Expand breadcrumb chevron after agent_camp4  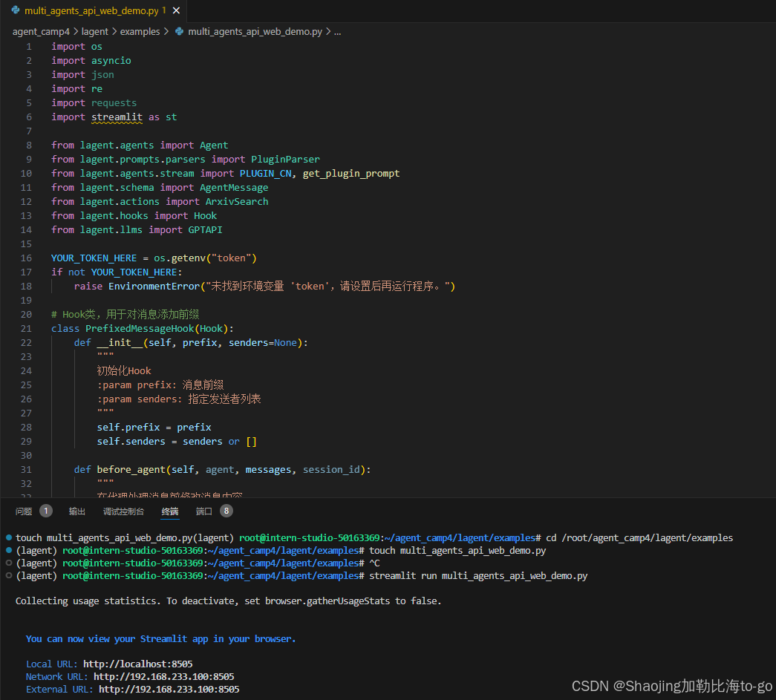(x=76, y=32)
